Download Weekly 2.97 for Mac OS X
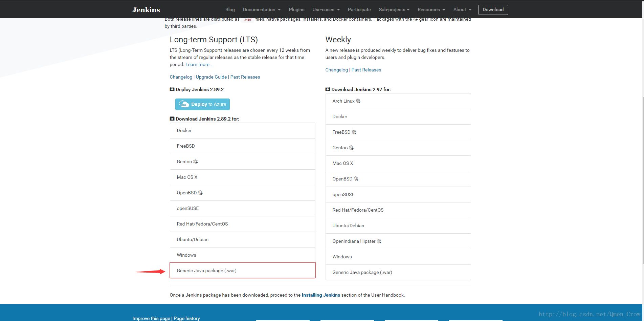644x321 pixels. click(x=398, y=163)
